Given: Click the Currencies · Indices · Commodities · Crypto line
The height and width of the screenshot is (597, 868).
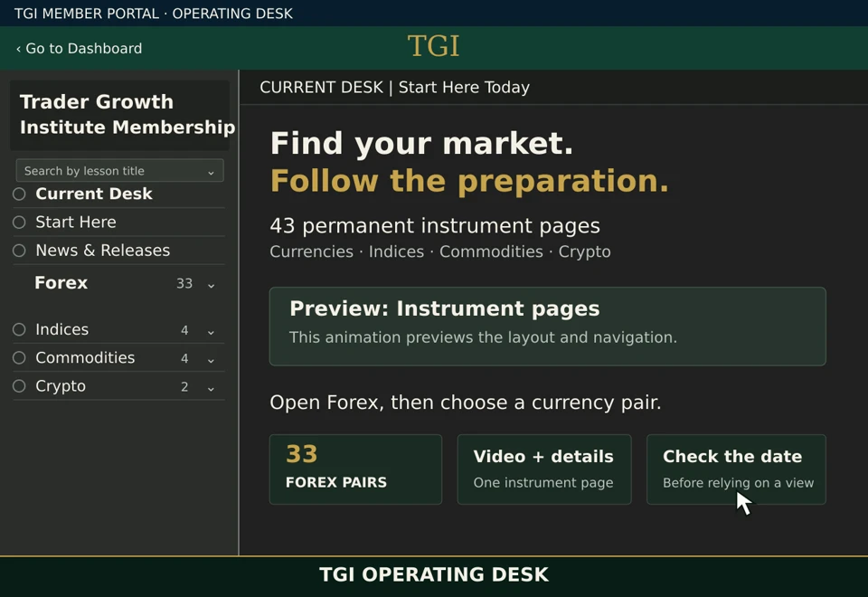Looking at the screenshot, I should click(x=440, y=251).
